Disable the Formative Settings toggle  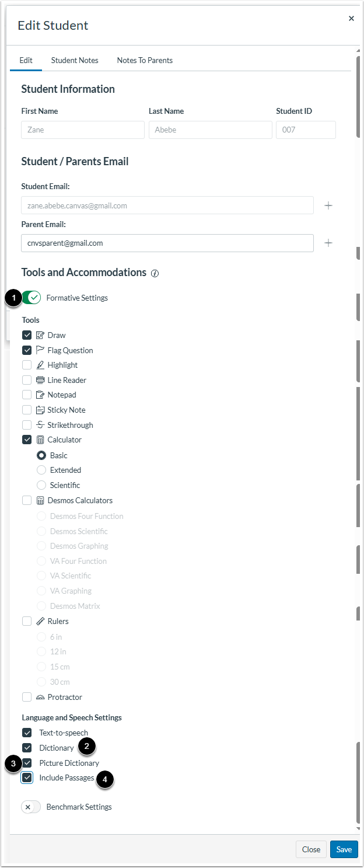(30, 297)
